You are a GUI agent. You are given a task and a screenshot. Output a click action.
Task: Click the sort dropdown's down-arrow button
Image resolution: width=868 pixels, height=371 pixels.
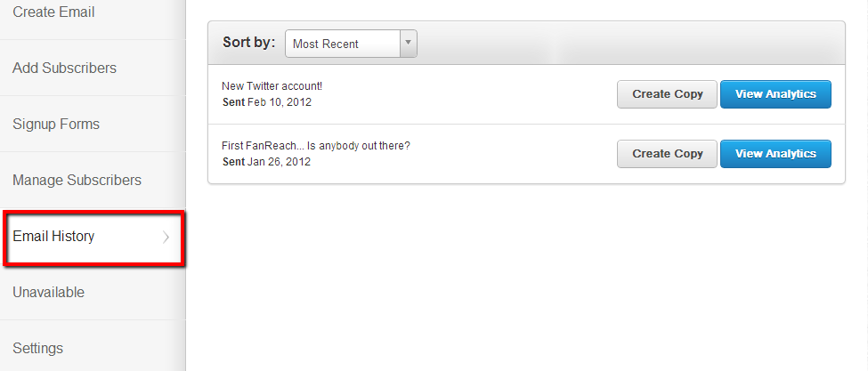[x=408, y=44]
